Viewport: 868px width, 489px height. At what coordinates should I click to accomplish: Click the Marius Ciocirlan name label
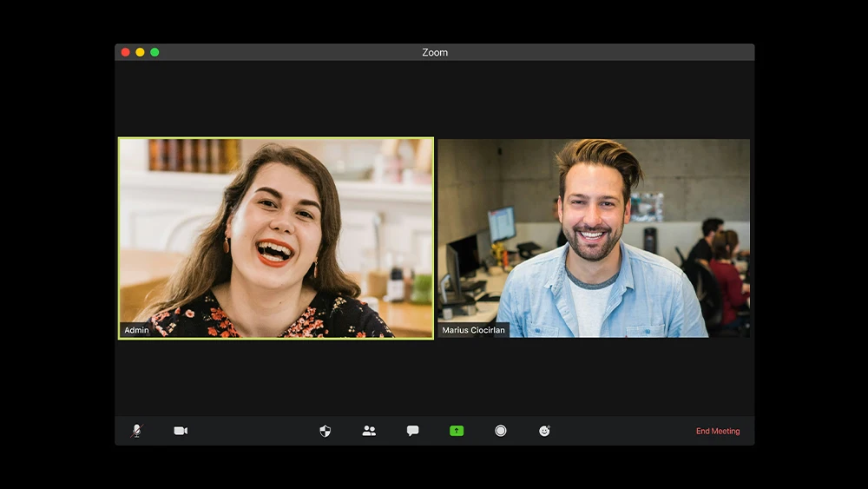(x=473, y=330)
